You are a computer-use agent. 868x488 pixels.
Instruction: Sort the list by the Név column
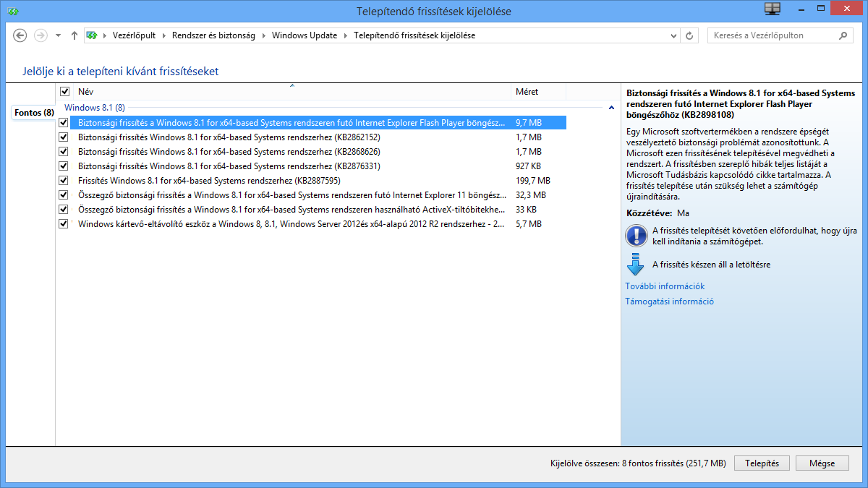click(292, 92)
